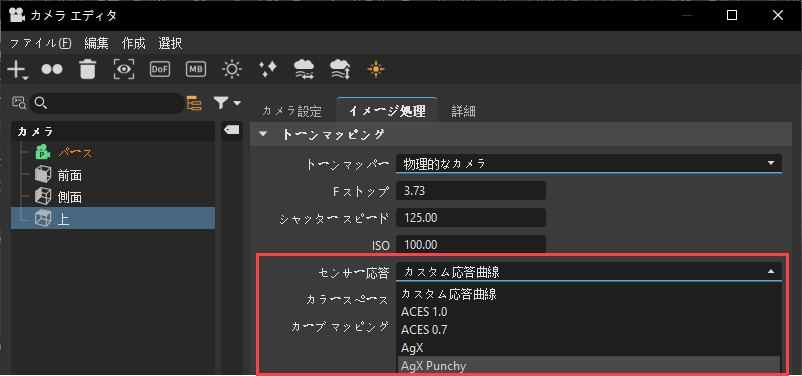The width and height of the screenshot is (802, 376).
Task: Open the 選択 menu
Action: (x=170, y=43)
